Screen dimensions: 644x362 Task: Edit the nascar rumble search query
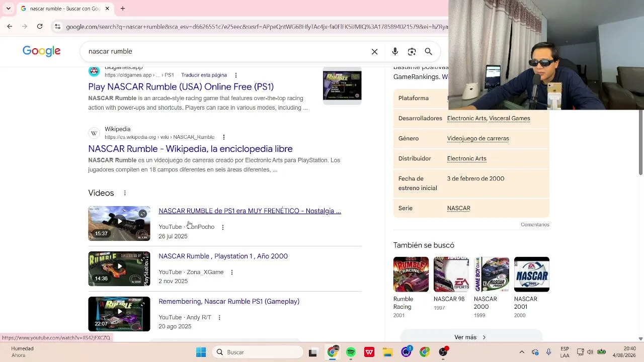tap(226, 51)
